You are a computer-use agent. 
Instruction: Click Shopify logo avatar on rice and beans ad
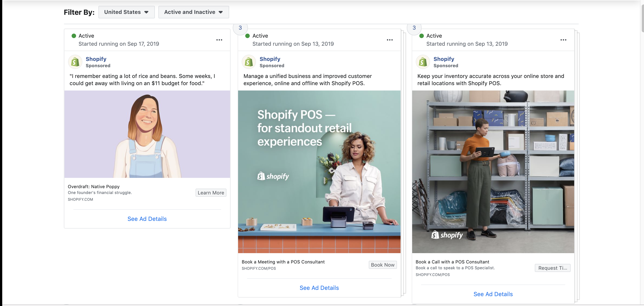tap(75, 62)
